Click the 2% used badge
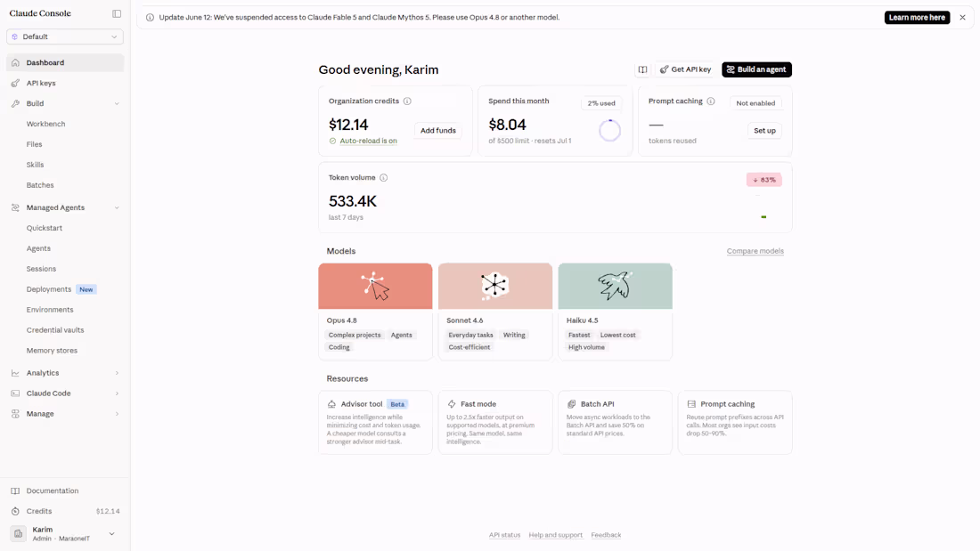The image size is (980, 551). 601,103
